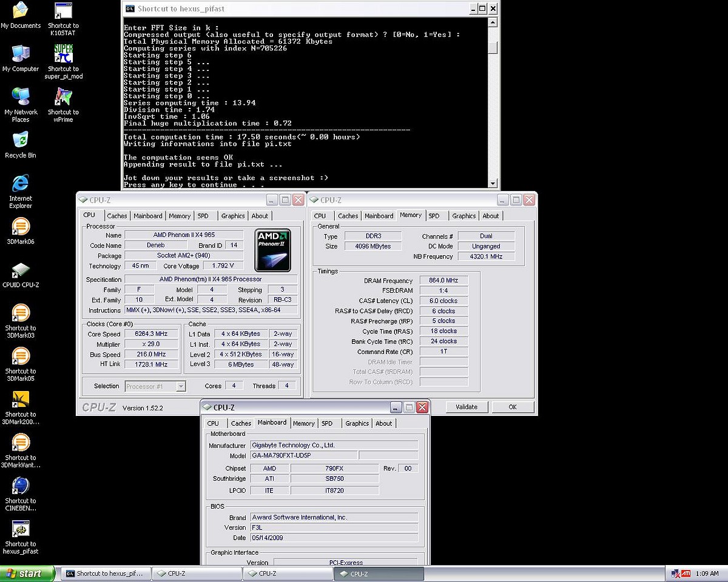Open CPU tab in Mainboard window
This screenshot has width=728, height=582.
coord(213,423)
